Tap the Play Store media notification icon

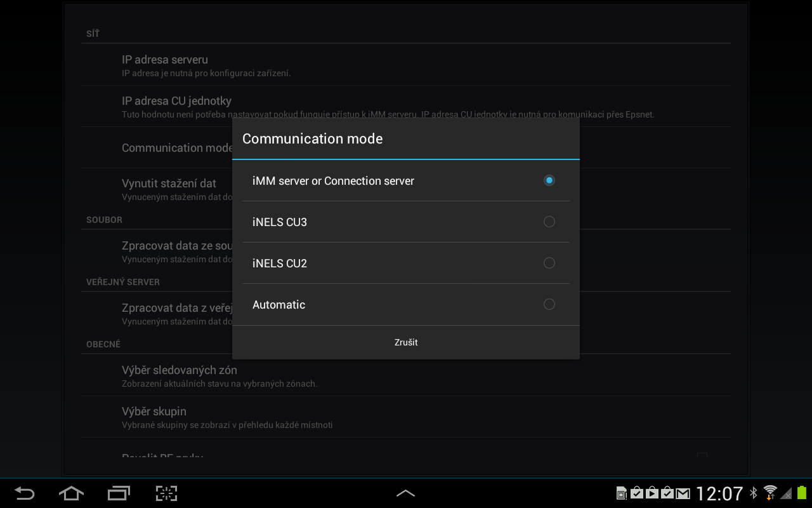pyautogui.click(x=652, y=493)
